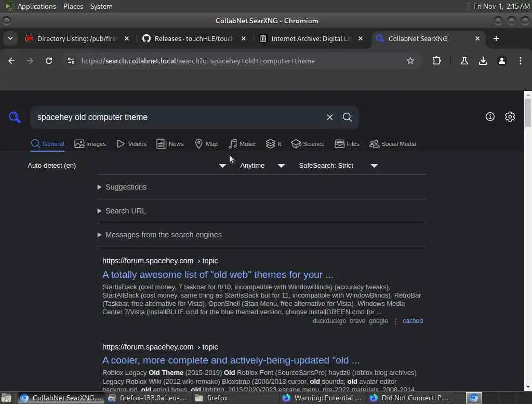This screenshot has width=532, height=404.
Task: Open 'A cooler, more complete' result link
Action: point(231,360)
